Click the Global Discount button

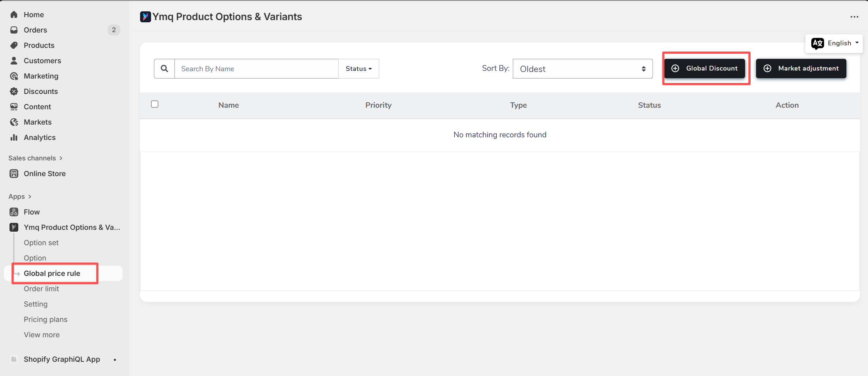[x=704, y=68]
